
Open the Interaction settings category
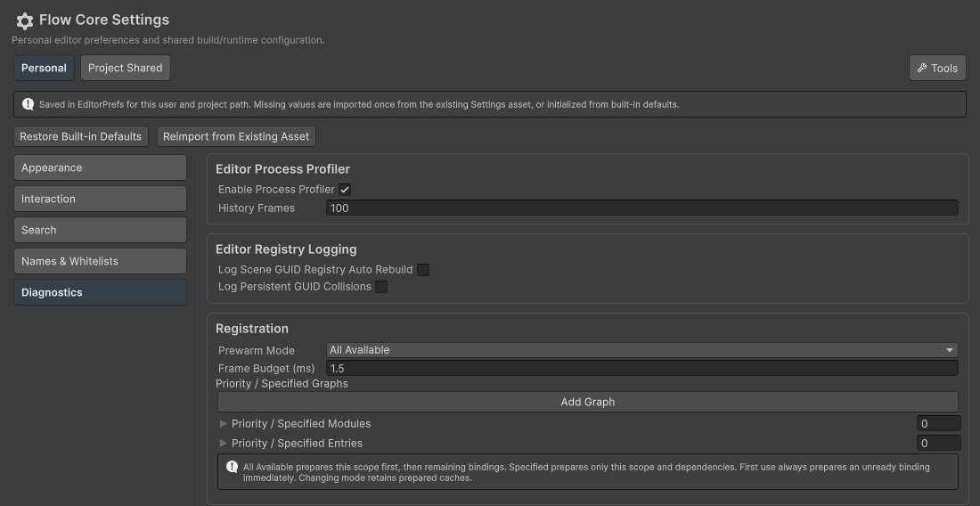100,199
